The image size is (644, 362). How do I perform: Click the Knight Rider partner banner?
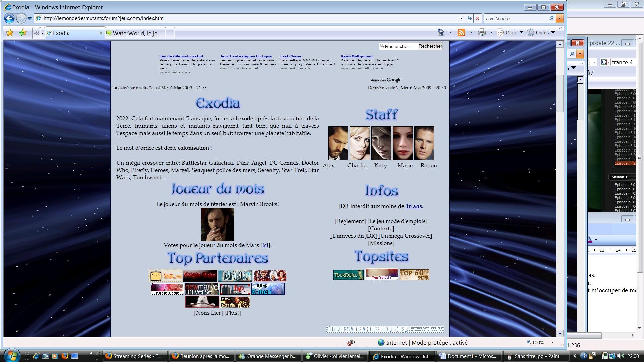pyautogui.click(x=200, y=276)
